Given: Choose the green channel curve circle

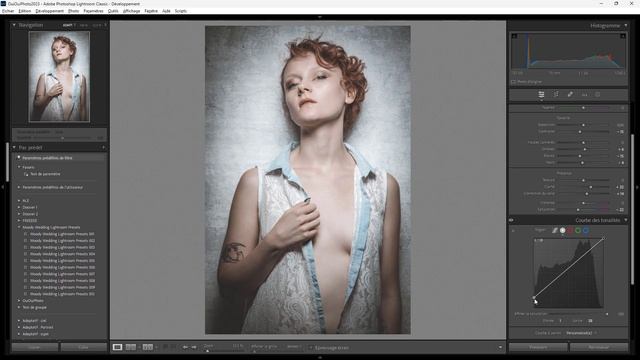Looking at the screenshot, I should pyautogui.click(x=578, y=231).
